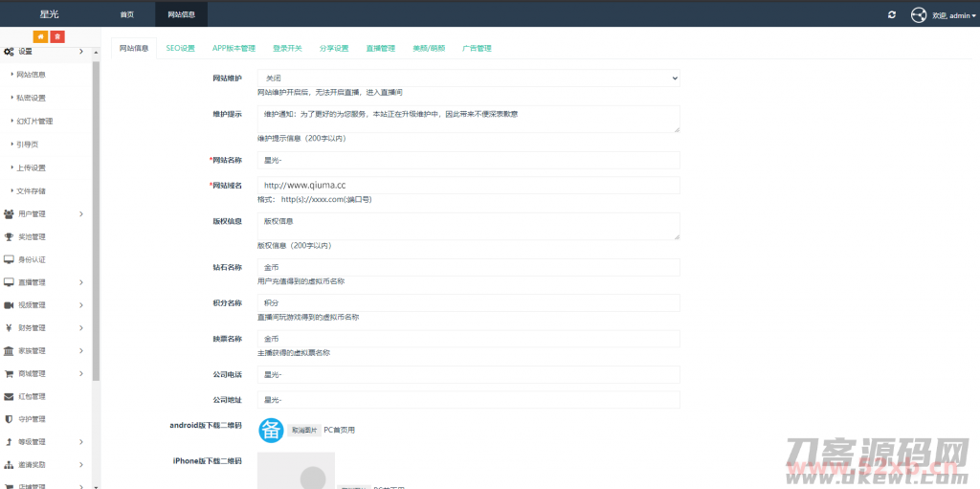980x489 pixels.
Task: Click the 版权信息 text area
Action: click(x=469, y=227)
